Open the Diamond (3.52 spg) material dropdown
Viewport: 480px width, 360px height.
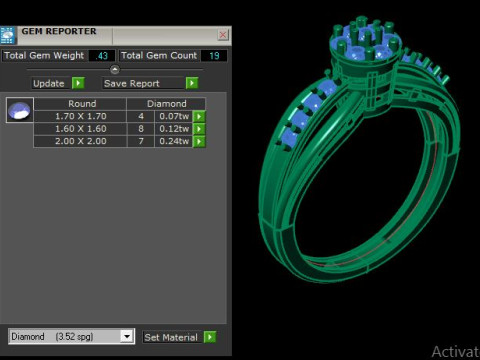(71, 337)
